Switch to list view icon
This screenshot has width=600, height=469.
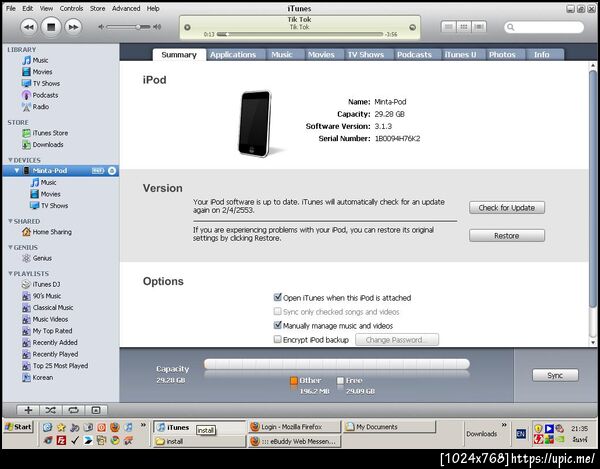448,27
